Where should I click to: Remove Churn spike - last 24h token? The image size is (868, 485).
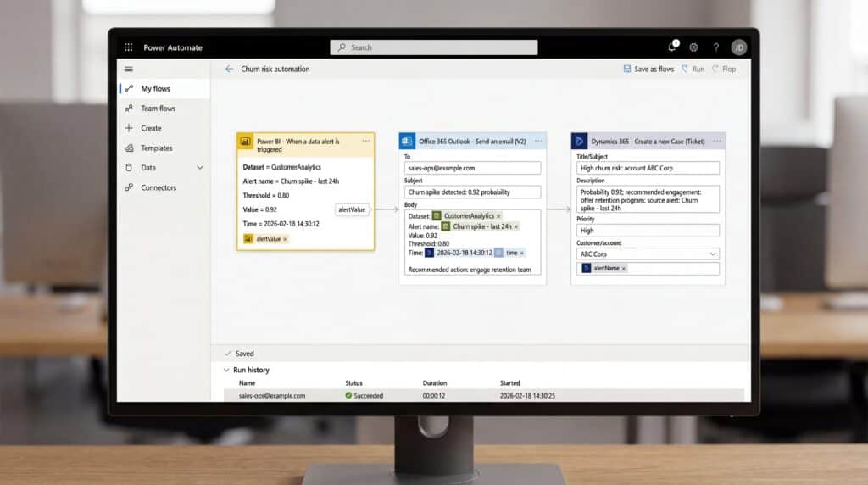516,226
